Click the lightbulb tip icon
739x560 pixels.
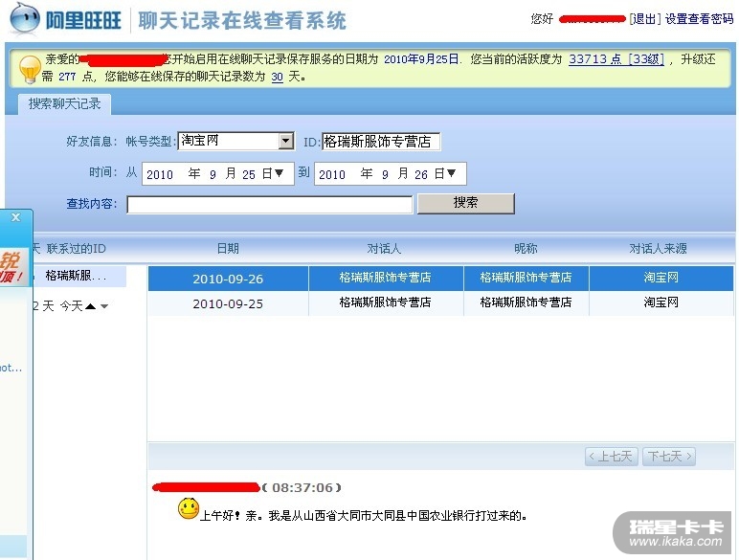coord(30,69)
